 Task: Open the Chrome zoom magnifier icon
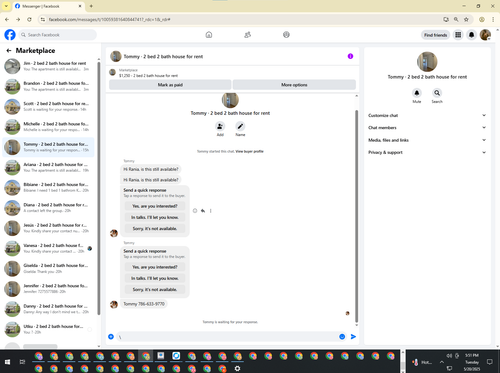coord(456,20)
